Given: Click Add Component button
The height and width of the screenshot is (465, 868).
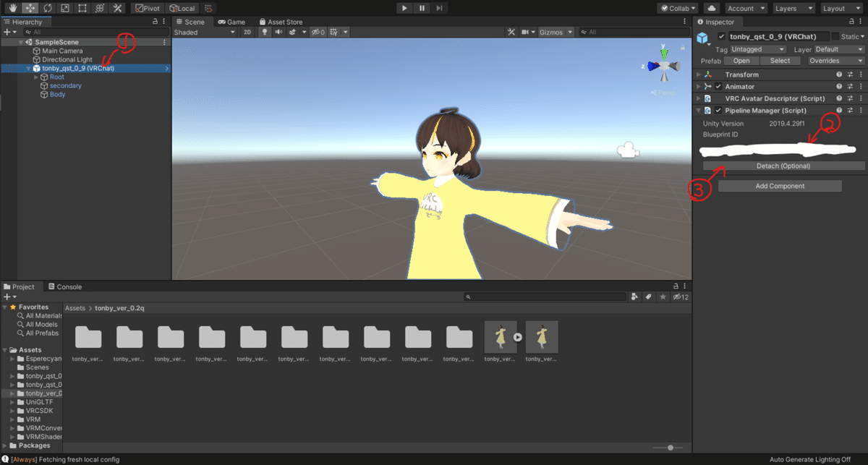Looking at the screenshot, I should [780, 186].
